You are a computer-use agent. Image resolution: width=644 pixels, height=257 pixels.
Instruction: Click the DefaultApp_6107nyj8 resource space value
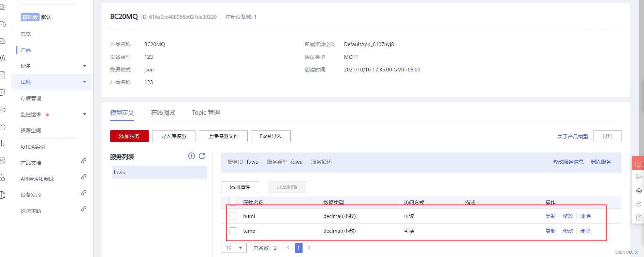[369, 44]
